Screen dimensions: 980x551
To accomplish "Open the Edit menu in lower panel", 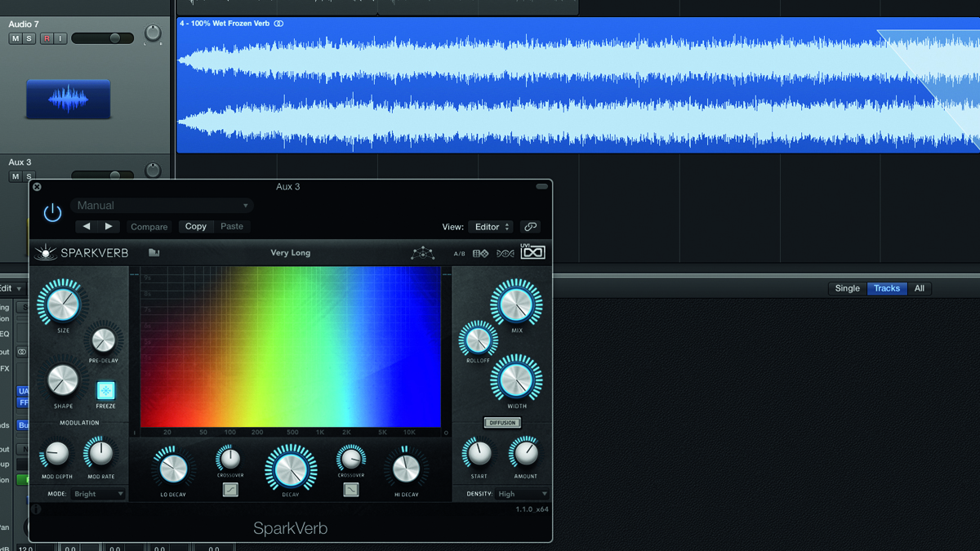I will tap(10, 288).
